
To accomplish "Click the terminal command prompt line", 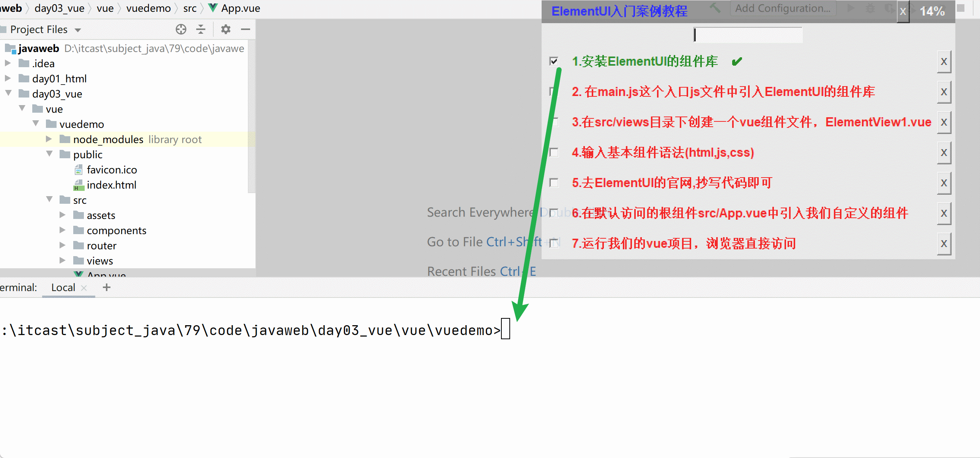I will point(255,330).
